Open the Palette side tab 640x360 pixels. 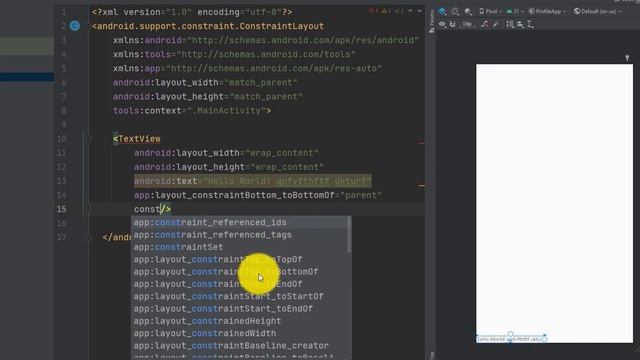tap(432, 20)
